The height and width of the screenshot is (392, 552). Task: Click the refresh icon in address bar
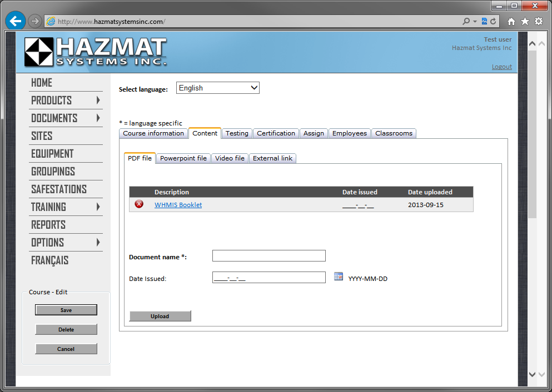click(x=493, y=22)
